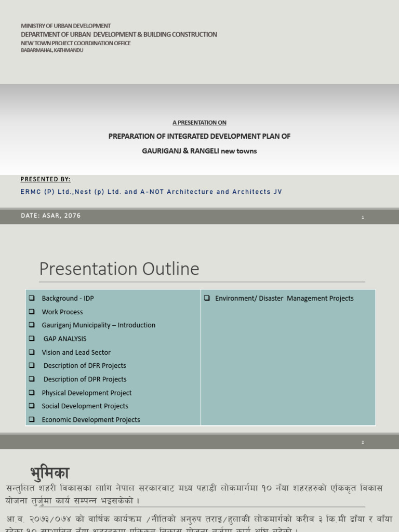The image size is (399, 532).
Task: Click the checkbox bullet beside 'Environment/ Disaster Management Projects'
Action: (207, 298)
